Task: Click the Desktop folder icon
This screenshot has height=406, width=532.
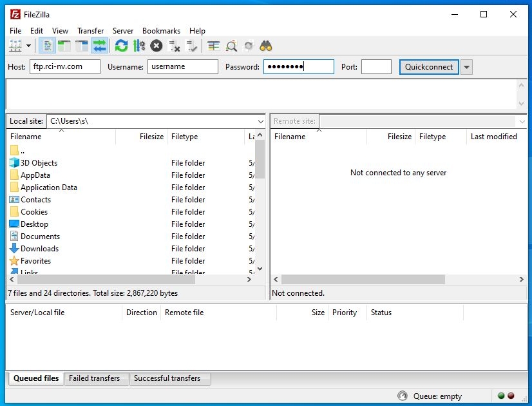Action: point(14,224)
